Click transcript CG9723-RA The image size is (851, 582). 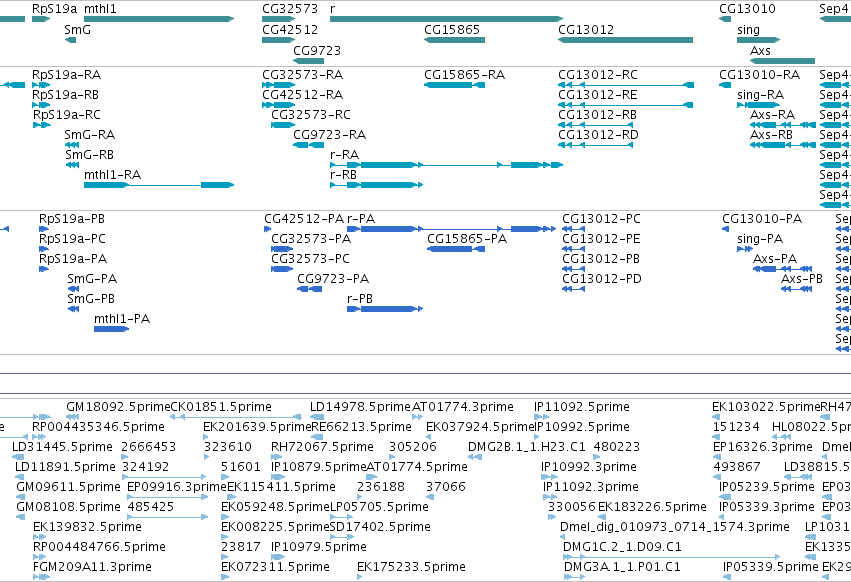click(308, 145)
